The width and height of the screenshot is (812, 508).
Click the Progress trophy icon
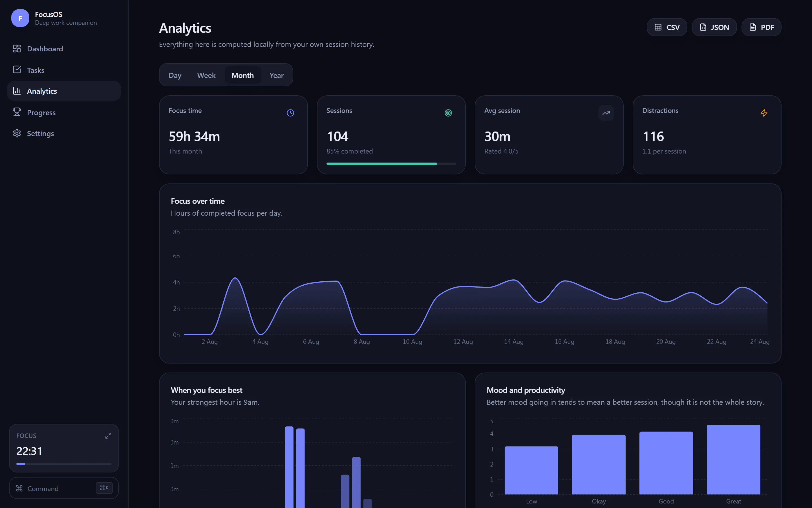17,112
